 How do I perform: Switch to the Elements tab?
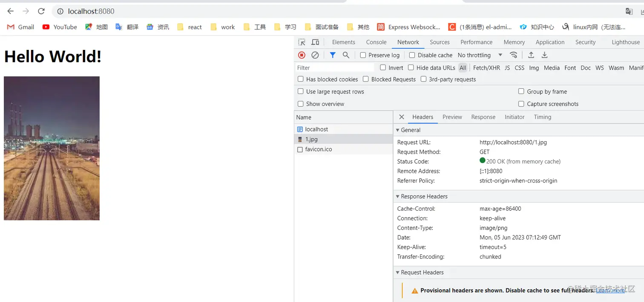pos(343,42)
